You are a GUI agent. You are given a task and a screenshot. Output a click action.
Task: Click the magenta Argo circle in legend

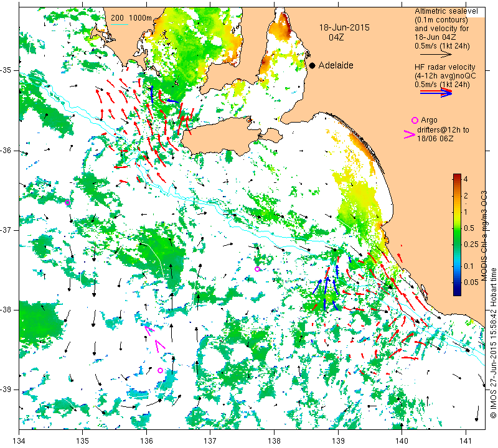tap(415, 120)
